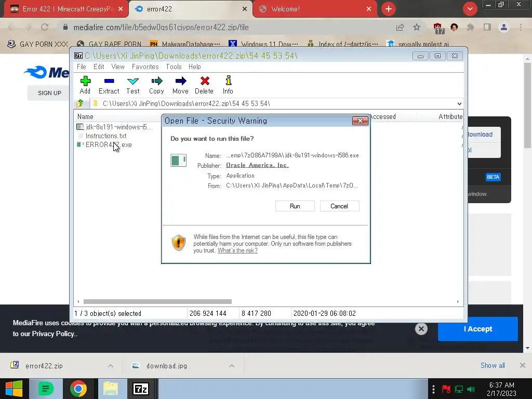532x399 pixels.
Task: Click the volume icon in system tray
Action: click(471, 389)
